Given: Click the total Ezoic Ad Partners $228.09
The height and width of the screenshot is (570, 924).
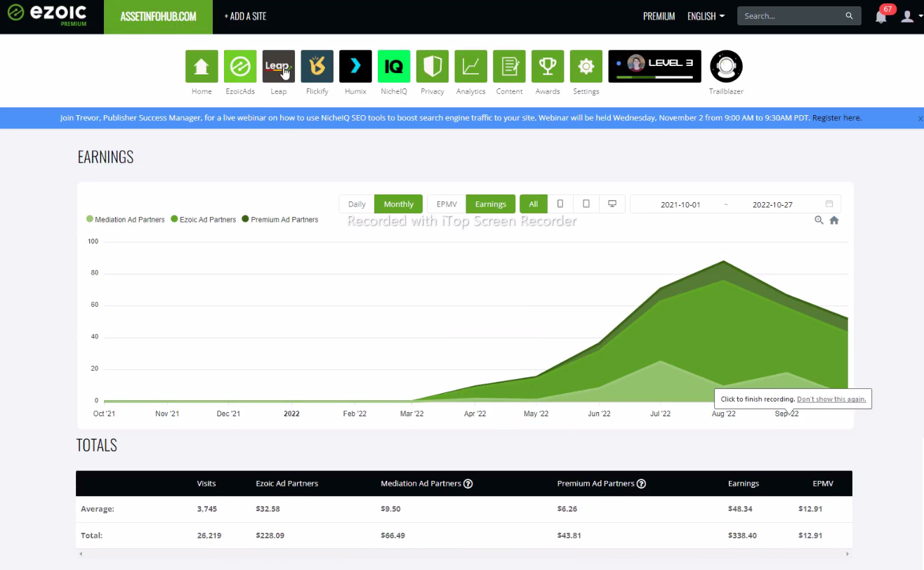Looking at the screenshot, I should [270, 536].
